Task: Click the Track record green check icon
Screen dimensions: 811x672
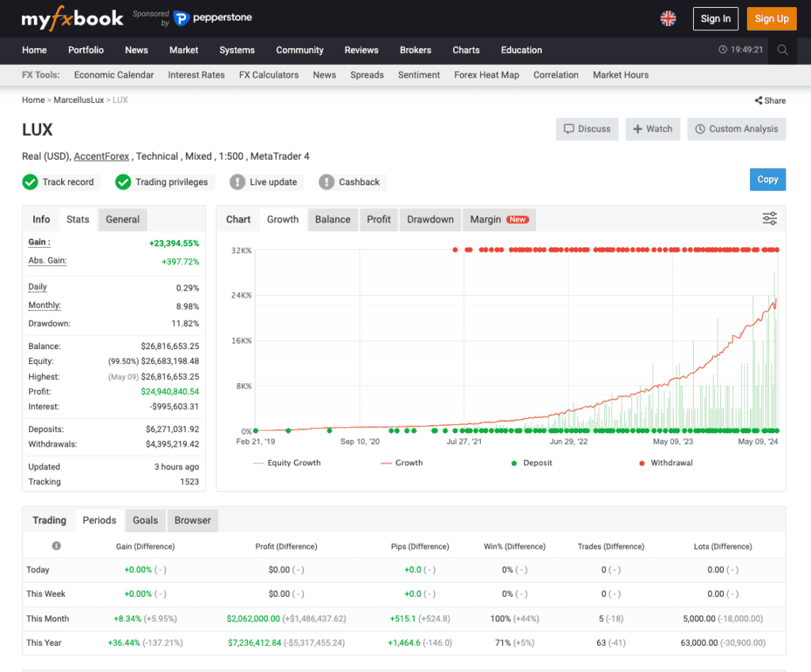Action: 30,182
